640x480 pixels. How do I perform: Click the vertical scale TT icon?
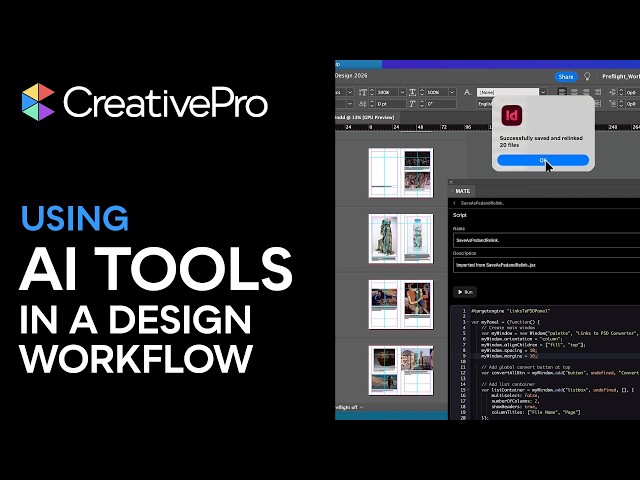click(363, 92)
